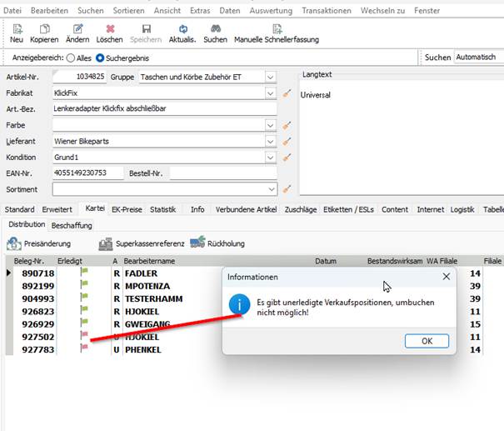Click the brush icon next to Fabrikat
The width and height of the screenshot is (504, 431).
point(287,93)
